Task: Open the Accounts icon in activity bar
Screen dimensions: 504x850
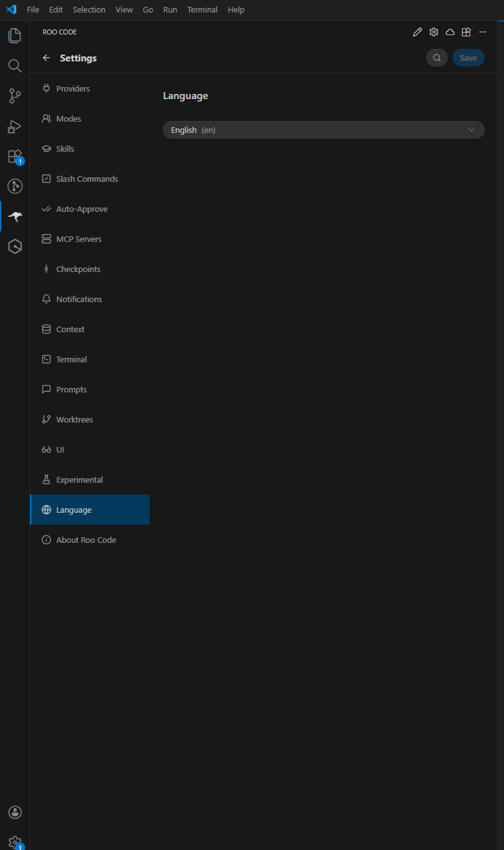Action: [x=14, y=812]
